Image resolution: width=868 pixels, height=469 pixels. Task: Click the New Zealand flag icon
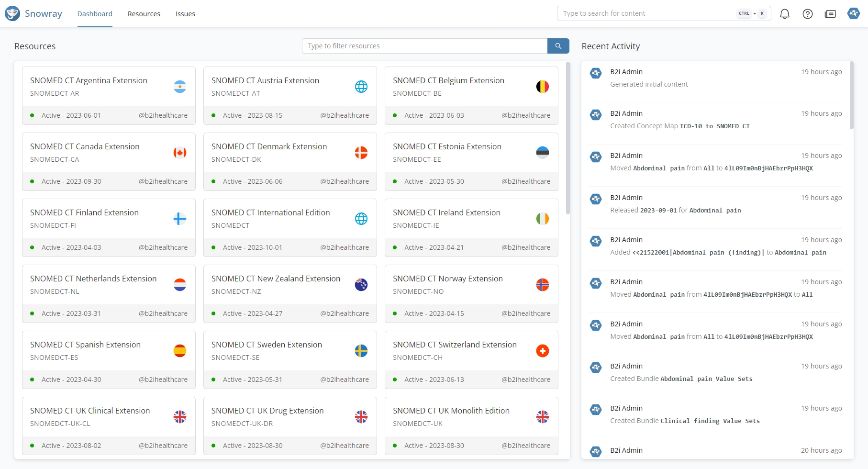click(x=361, y=285)
